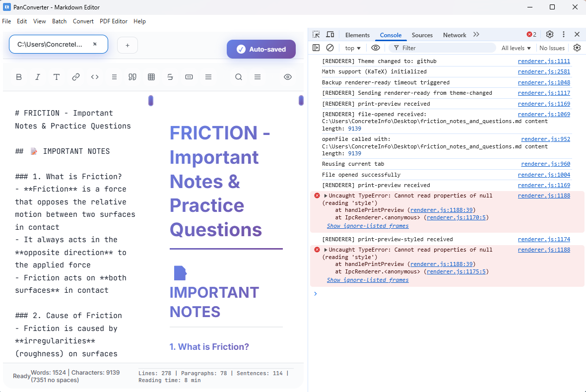586x392 pixels.
Task: Open the renderer.js:1174 source link
Action: 544,239
